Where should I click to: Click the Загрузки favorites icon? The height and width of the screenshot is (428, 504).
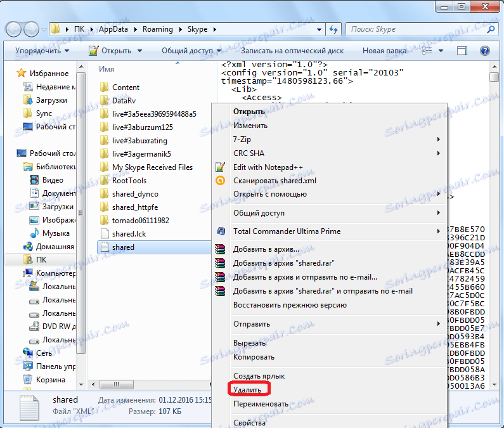point(28,100)
